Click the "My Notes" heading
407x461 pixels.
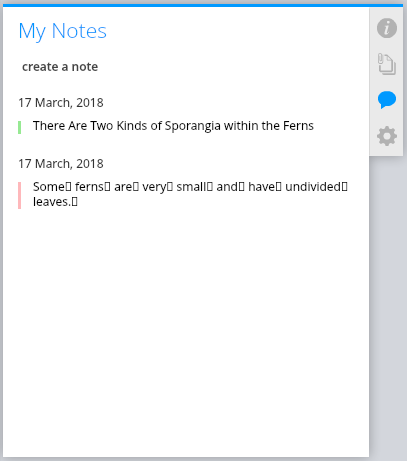(63, 31)
